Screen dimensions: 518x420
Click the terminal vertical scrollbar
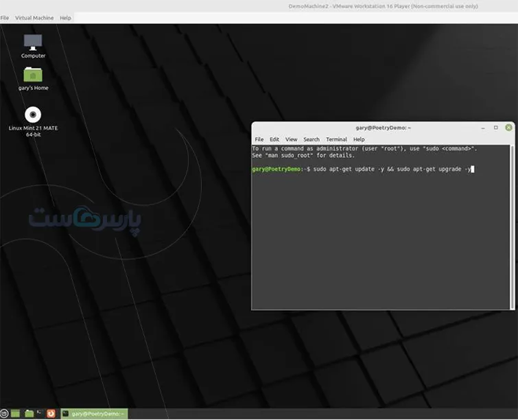point(513,227)
